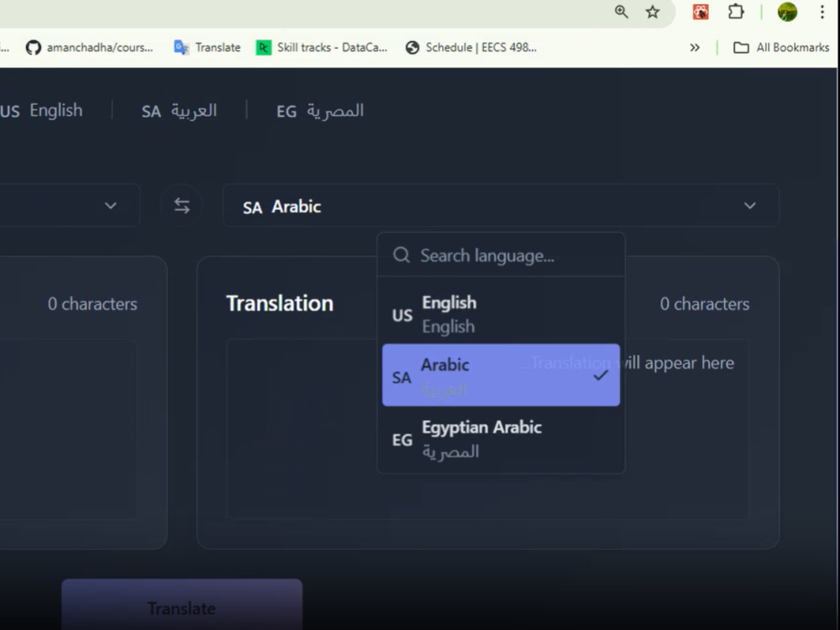Expand the source language dropdown chevron

coord(110,206)
